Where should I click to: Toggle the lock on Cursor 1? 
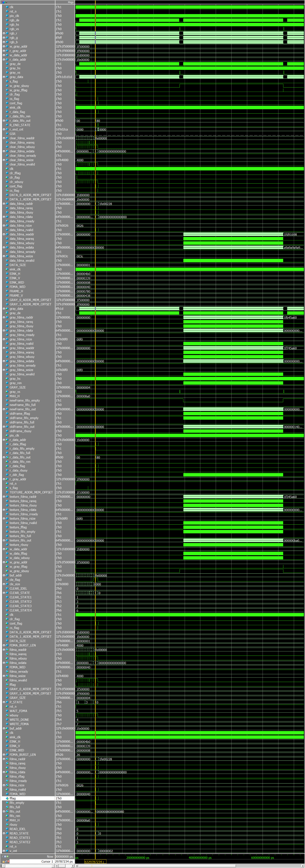tap(3, 862)
